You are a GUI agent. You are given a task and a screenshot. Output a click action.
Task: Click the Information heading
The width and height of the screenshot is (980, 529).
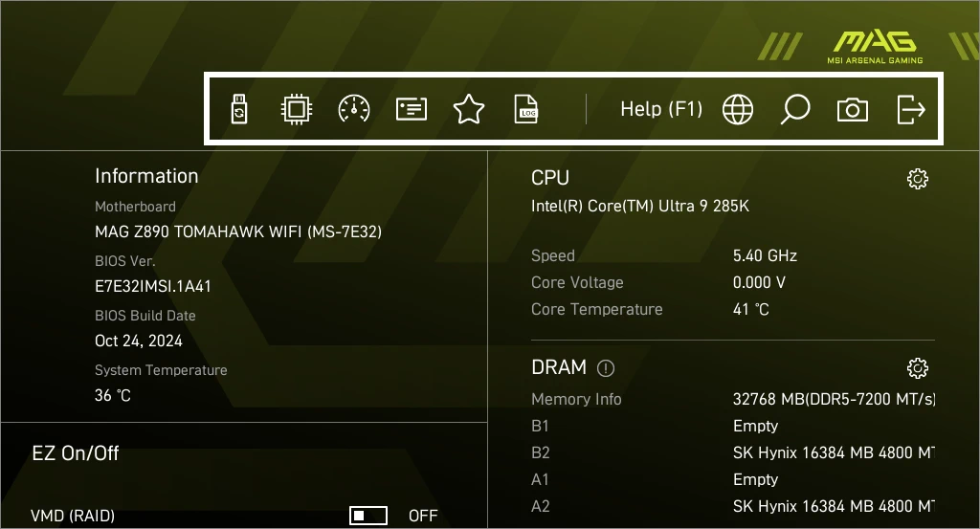146,176
